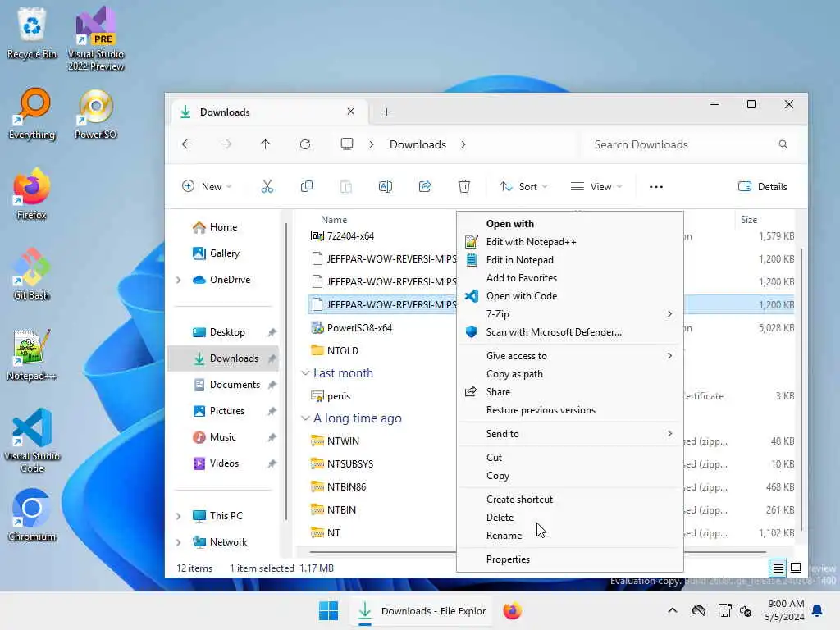
Task: Click the Paste toolbar icon
Action: (x=346, y=186)
